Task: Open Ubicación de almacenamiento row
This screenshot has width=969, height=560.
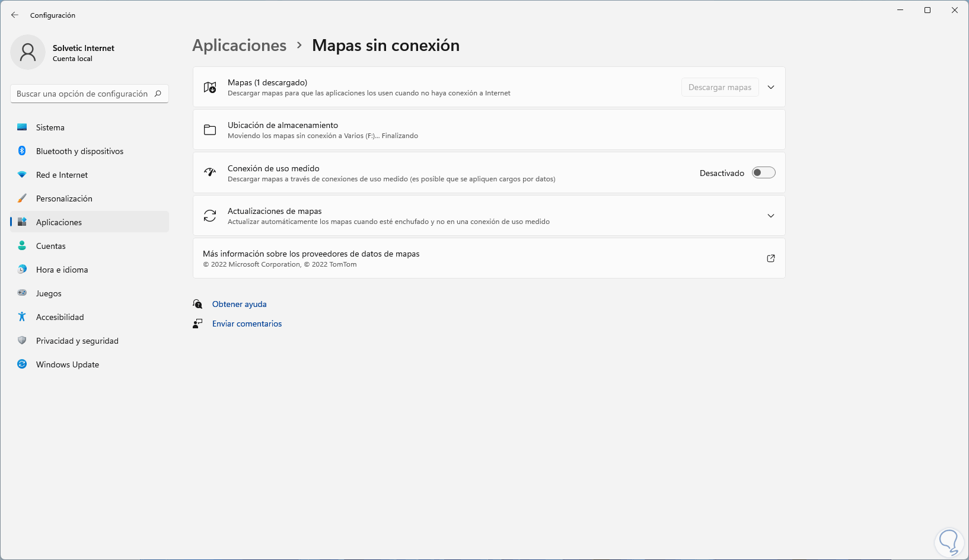Action: tap(489, 130)
